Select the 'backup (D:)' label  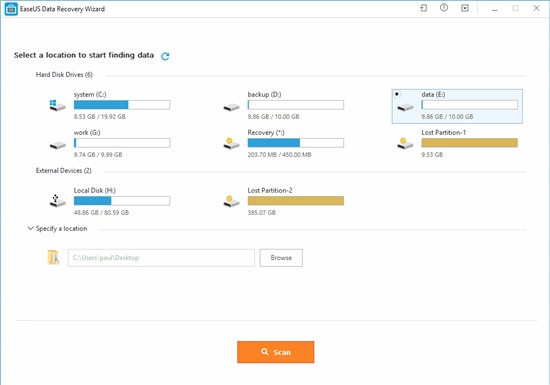264,94
